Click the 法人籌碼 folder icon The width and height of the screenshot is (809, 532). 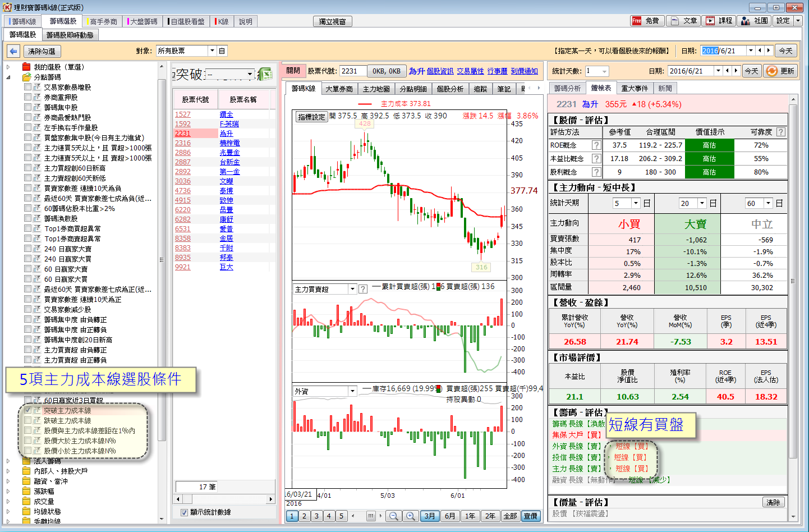tap(26, 461)
